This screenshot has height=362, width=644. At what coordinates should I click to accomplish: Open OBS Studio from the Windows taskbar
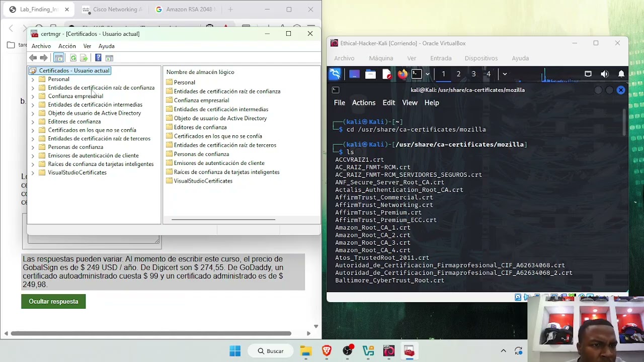(x=348, y=351)
